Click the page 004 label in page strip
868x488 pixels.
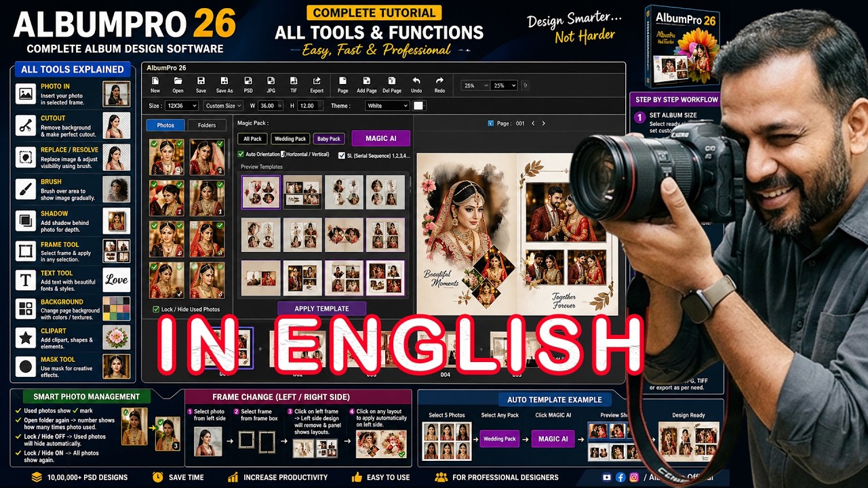click(446, 375)
